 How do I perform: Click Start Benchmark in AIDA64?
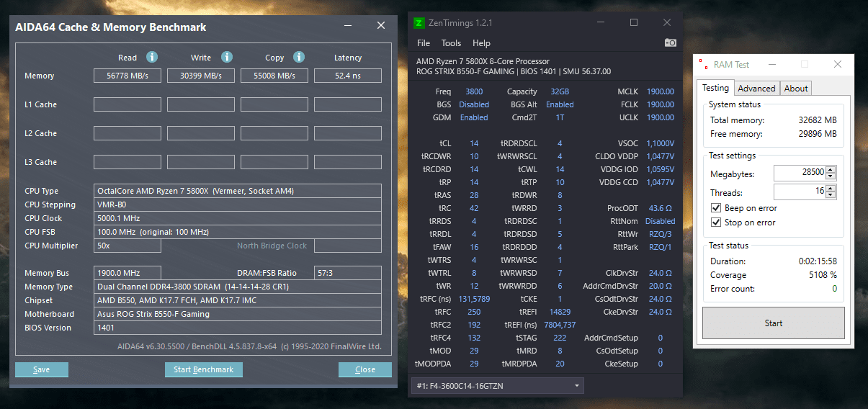pos(204,369)
